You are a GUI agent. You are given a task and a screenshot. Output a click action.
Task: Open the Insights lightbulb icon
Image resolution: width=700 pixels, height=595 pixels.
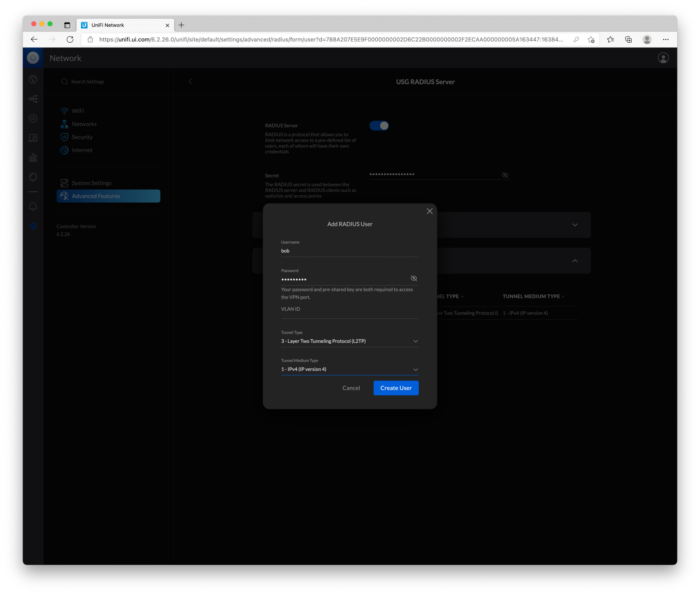coord(33,177)
